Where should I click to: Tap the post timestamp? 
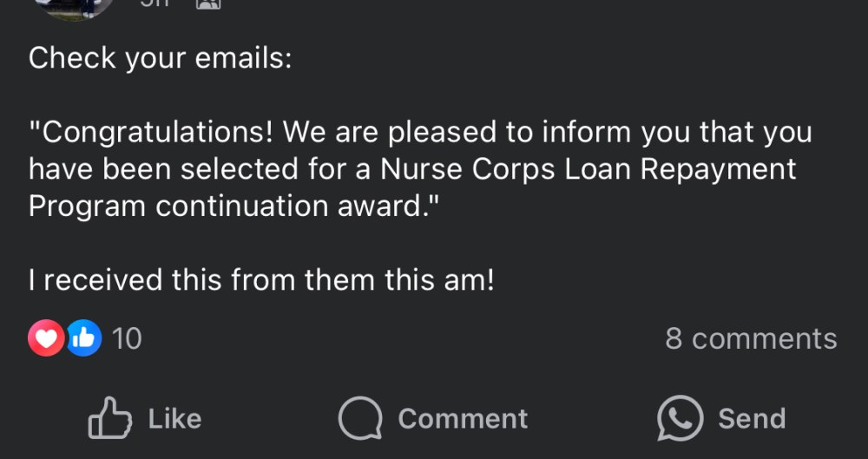154,3
